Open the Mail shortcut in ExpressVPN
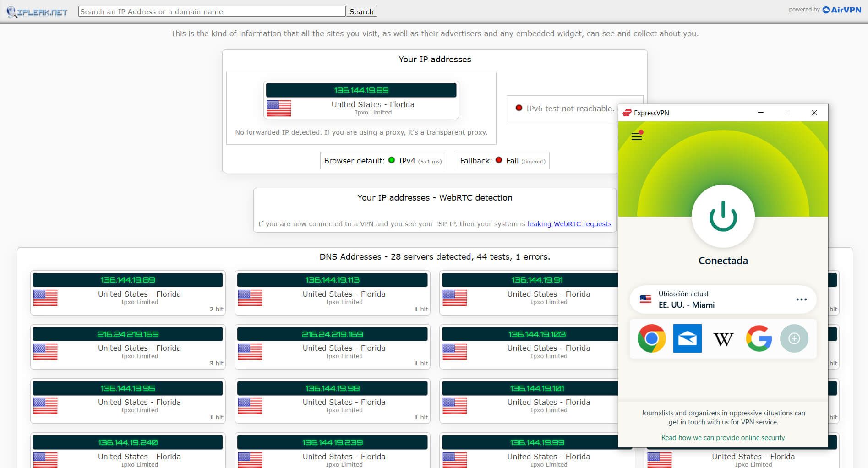 (687, 338)
